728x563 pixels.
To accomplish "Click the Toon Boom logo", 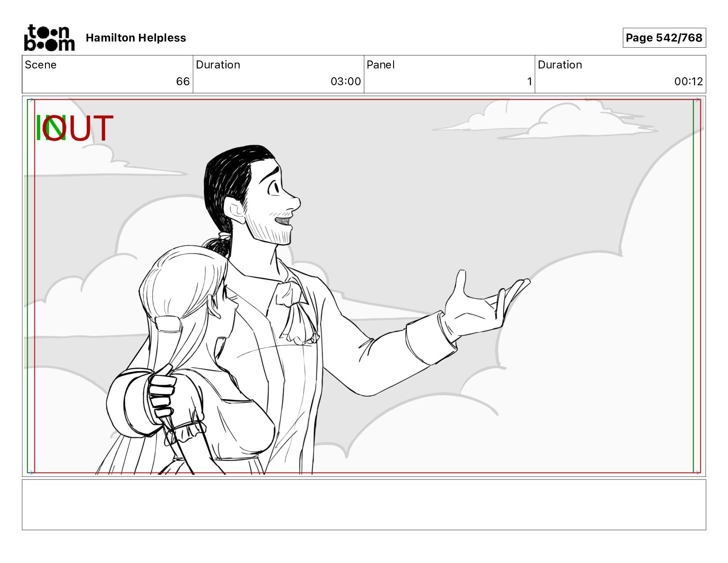I will [49, 38].
